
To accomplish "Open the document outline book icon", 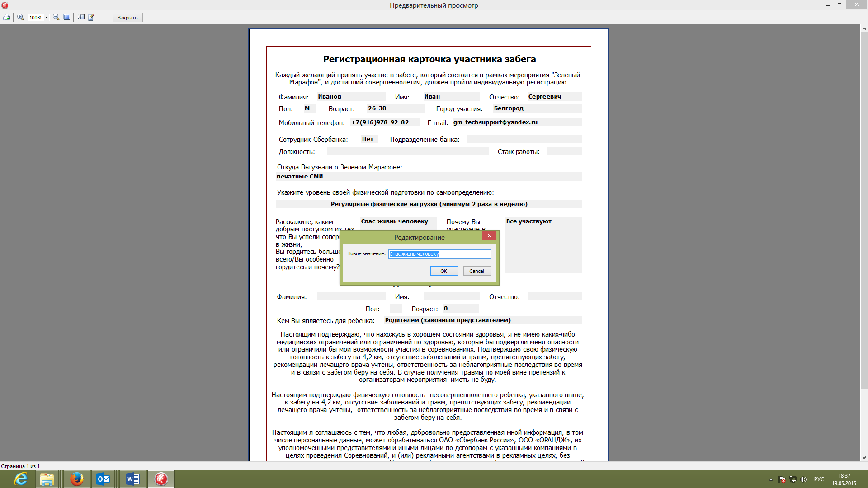I will pyautogui.click(x=81, y=17).
